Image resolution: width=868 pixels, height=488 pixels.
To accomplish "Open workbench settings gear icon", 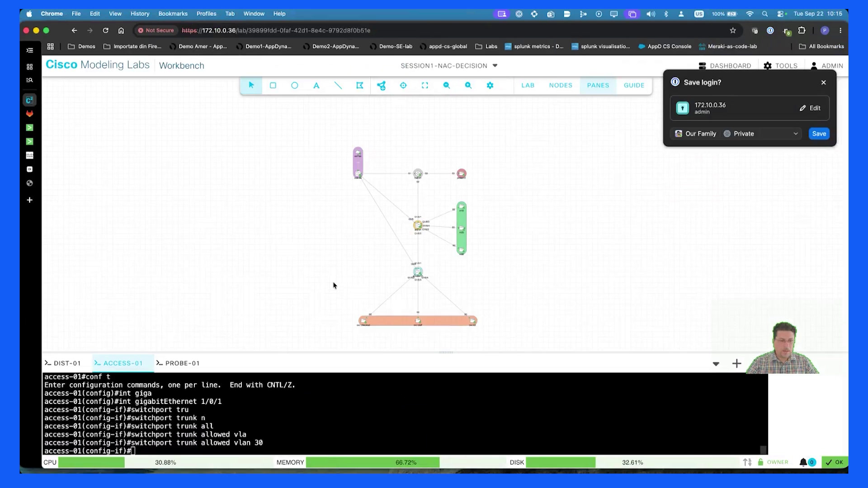I will 490,85.
